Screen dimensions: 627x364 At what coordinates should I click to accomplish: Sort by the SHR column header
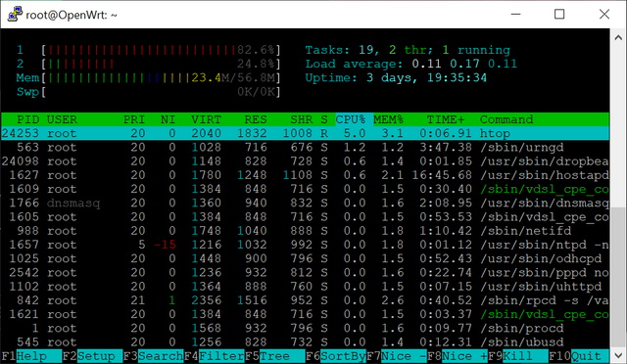301,119
